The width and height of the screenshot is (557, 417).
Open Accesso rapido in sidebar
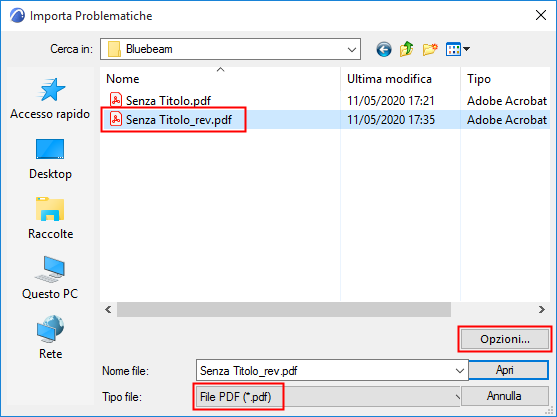coord(50,99)
